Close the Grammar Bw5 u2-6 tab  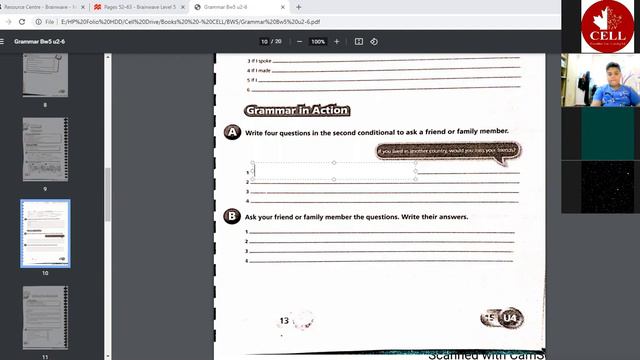pyautogui.click(x=283, y=7)
